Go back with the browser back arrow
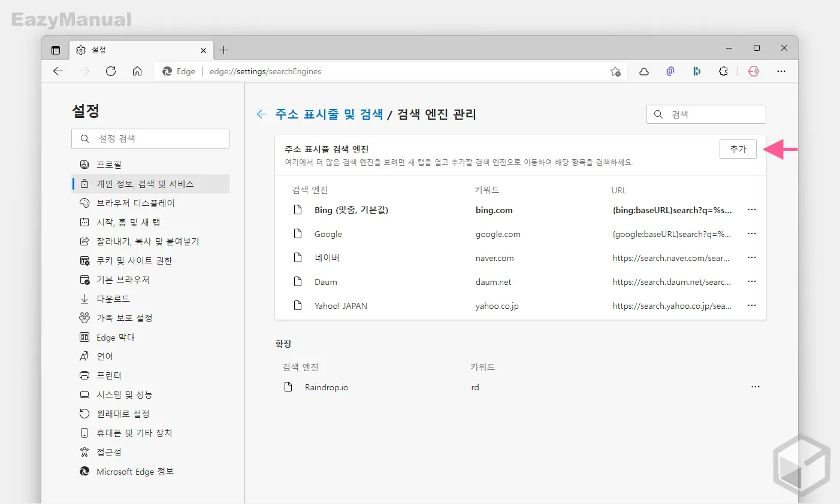840x504 pixels. (58, 71)
